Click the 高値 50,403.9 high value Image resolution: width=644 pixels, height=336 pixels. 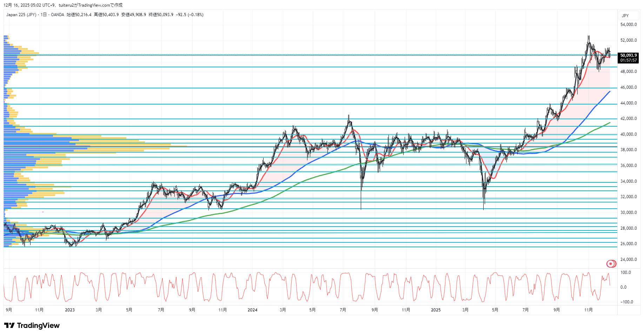coord(106,15)
